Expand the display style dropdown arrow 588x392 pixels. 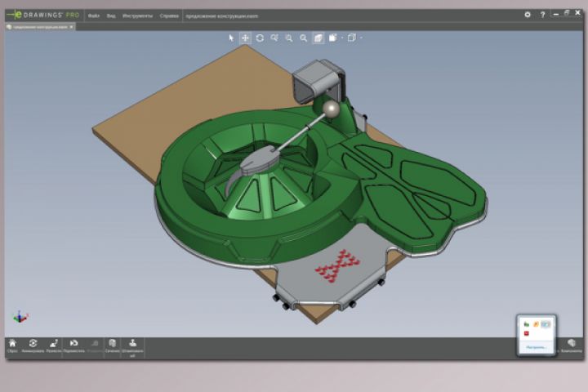coord(342,38)
